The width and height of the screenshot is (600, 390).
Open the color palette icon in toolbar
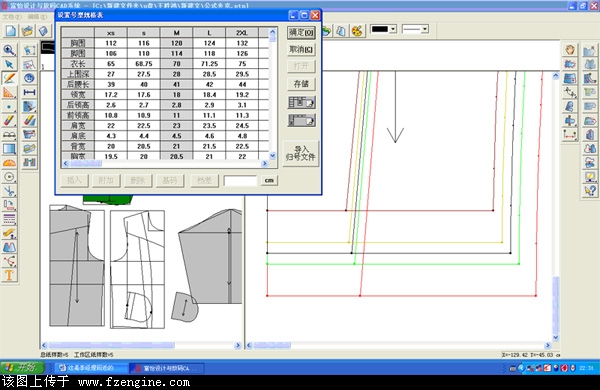pos(357,31)
